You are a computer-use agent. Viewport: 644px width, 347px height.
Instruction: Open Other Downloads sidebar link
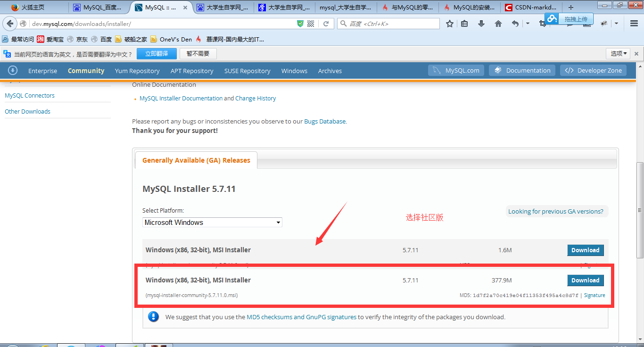click(27, 111)
